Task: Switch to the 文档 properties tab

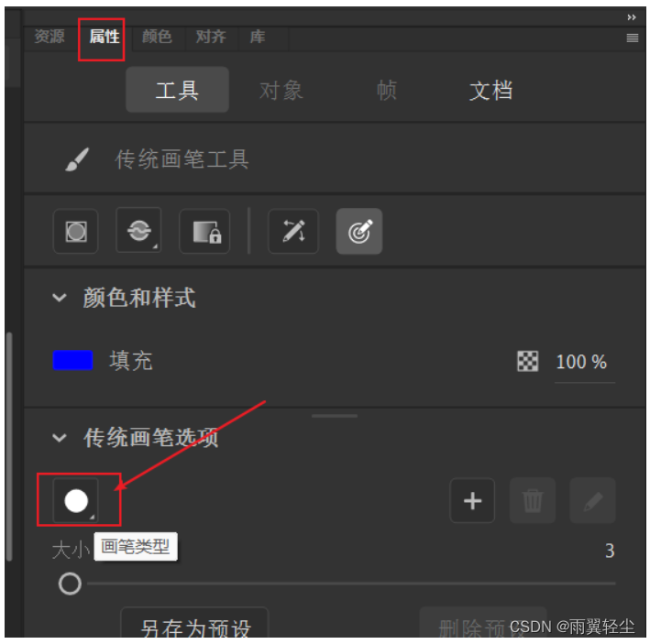Action: (x=490, y=91)
